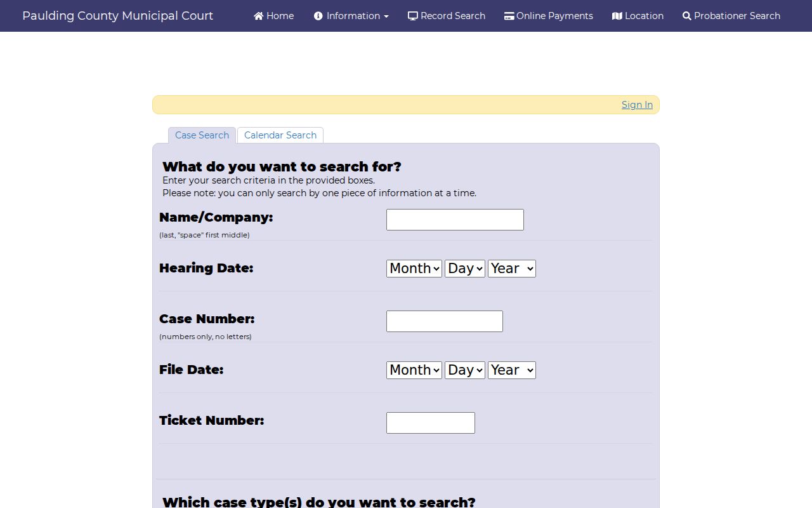This screenshot has height=508, width=812.
Task: Switch to the Case Search tab
Action: click(202, 135)
